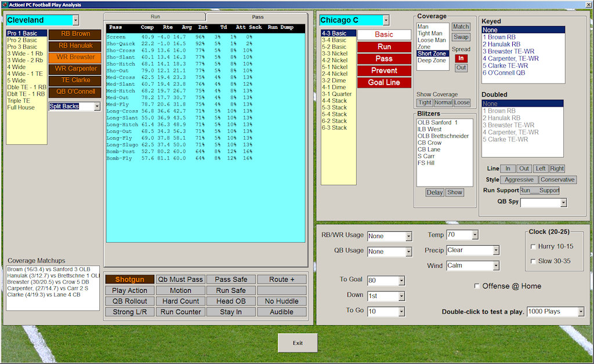Select WR Brewster player button
594x364 pixels.
click(74, 57)
